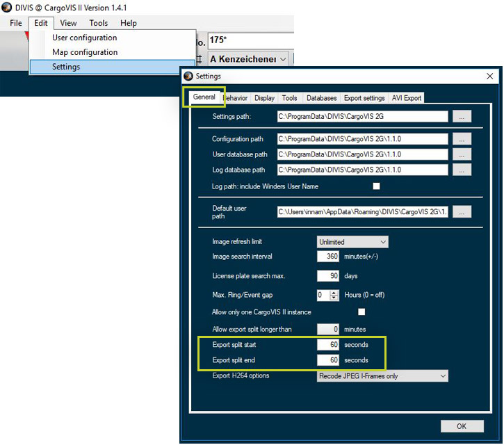
Task: Switch to the Export settings tab
Action: coord(364,98)
